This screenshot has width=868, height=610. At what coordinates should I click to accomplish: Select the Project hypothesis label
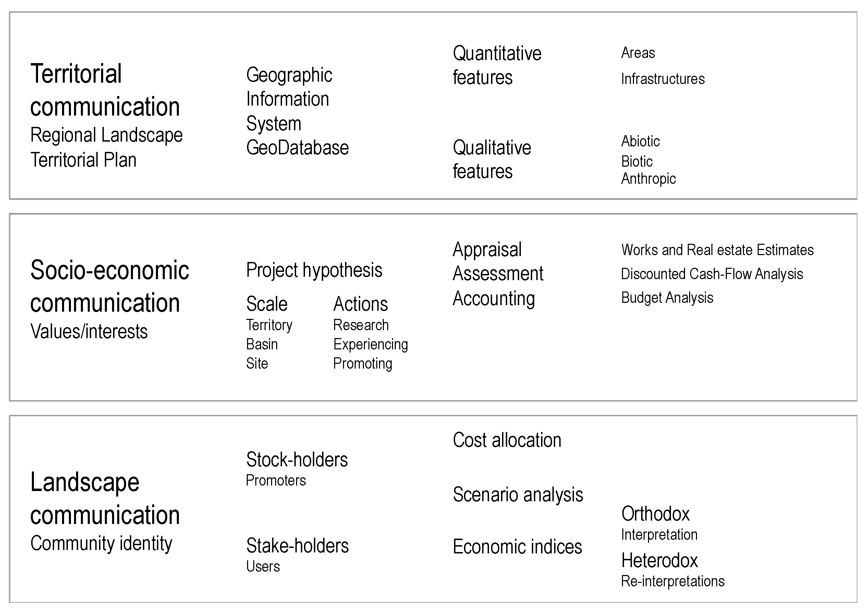[x=314, y=270]
